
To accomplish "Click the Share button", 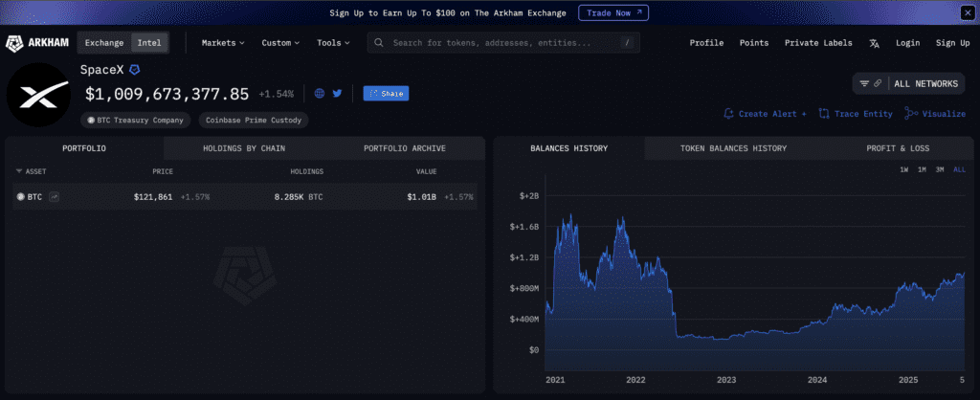I will coord(386,94).
